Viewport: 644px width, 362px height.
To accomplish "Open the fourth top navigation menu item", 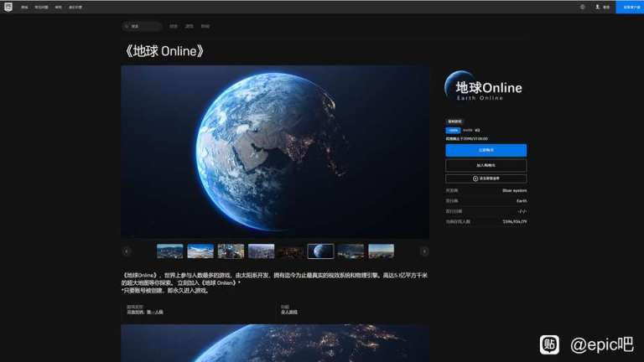I will pos(75,8).
